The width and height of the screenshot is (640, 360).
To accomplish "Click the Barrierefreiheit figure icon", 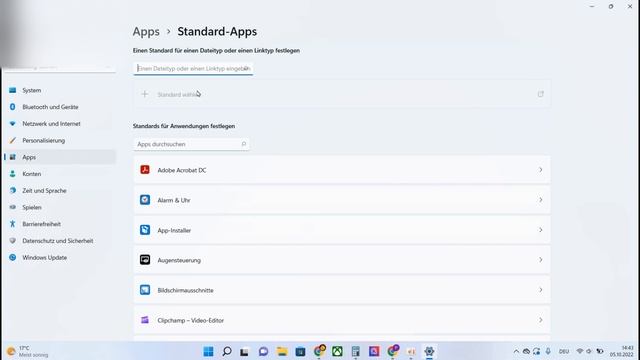I will point(13,224).
